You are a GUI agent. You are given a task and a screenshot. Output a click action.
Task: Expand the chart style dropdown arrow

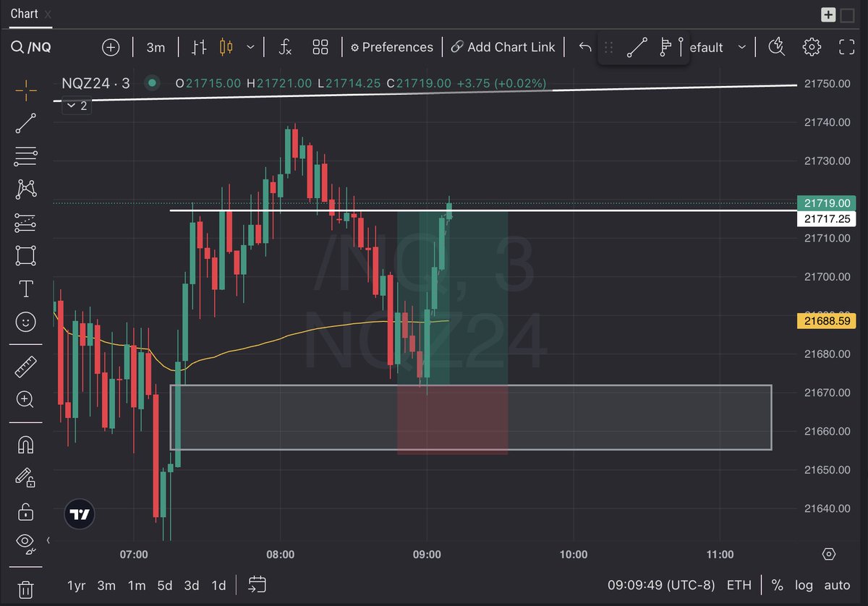pos(250,47)
